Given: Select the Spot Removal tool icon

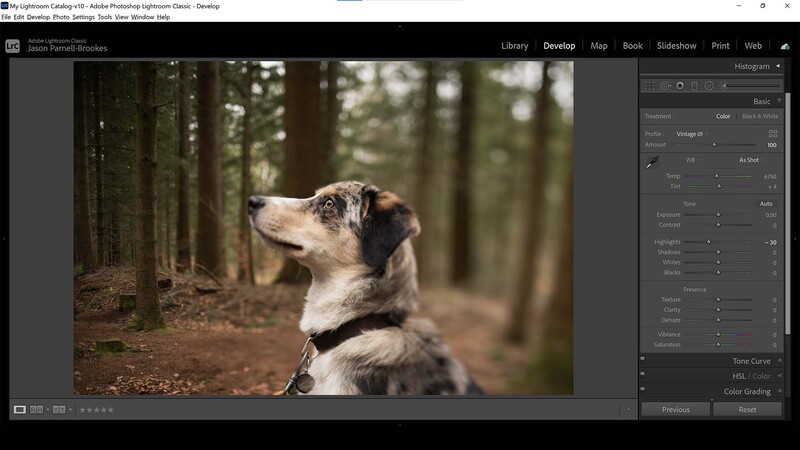Looking at the screenshot, I should 665,86.
